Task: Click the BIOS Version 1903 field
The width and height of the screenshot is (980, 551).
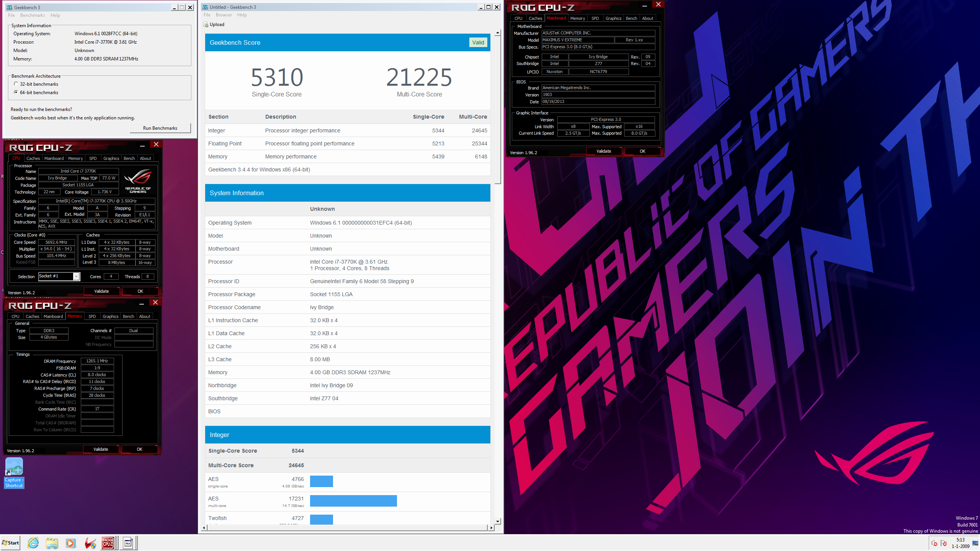Action: click(x=598, y=95)
